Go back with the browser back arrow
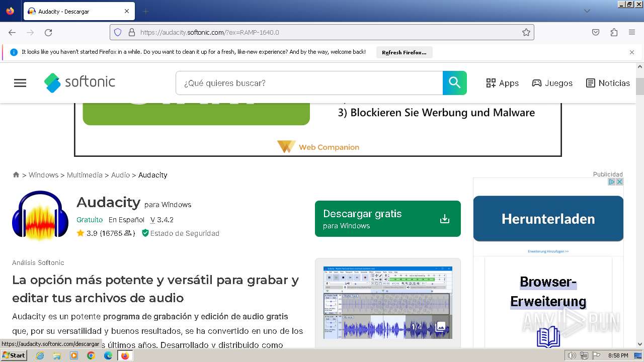644x362 pixels. click(12, 32)
